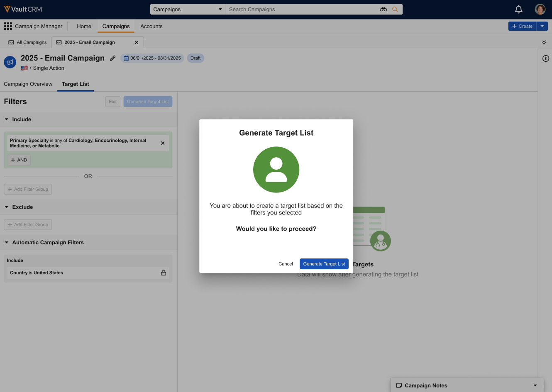The image size is (552, 392).
Task: Open the Campaigns search scope dropdown
Action: (188, 9)
